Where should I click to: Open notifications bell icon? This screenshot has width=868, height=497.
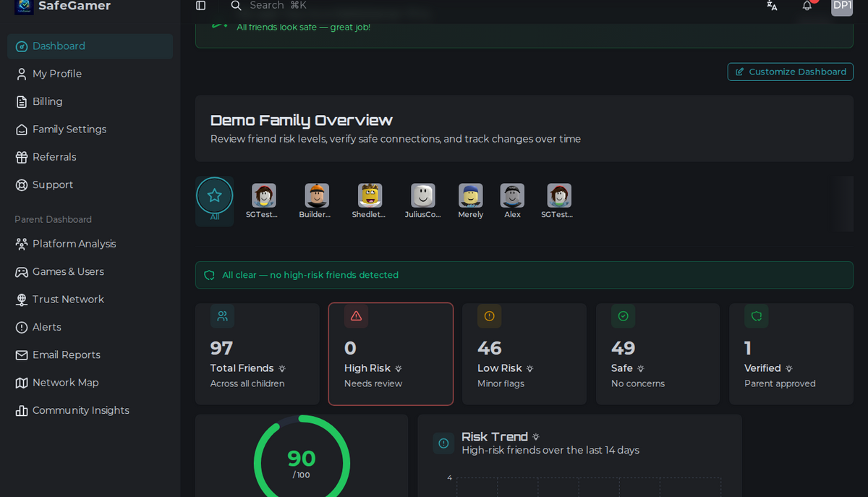pos(807,6)
